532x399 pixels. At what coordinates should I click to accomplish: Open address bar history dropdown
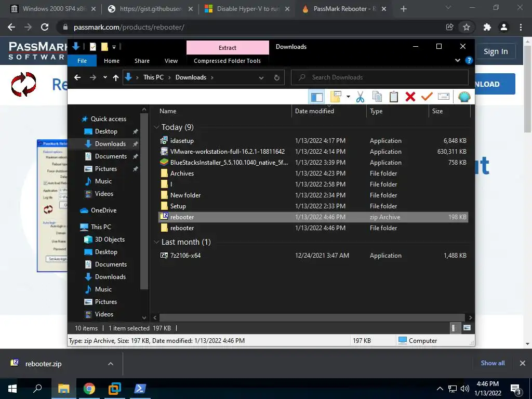pyautogui.click(x=261, y=78)
